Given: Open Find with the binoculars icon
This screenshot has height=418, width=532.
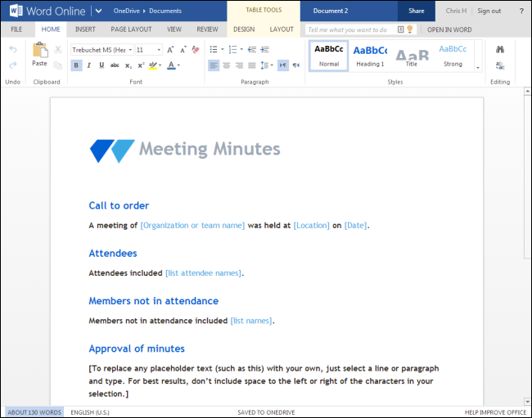Looking at the screenshot, I should (x=499, y=50).
